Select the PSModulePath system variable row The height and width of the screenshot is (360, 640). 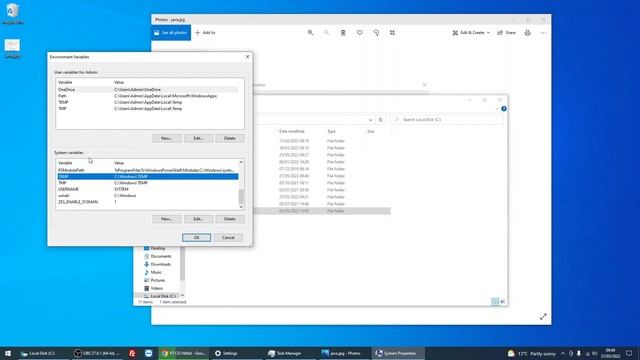coord(147,170)
